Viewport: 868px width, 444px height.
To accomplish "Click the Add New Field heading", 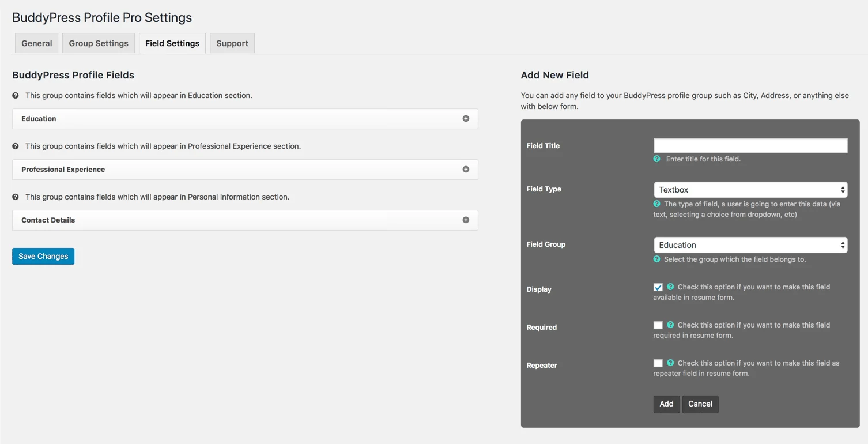I will click(555, 75).
